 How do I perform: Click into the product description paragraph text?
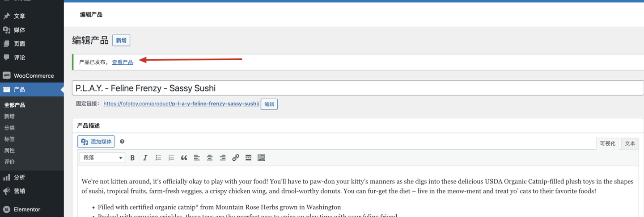(357, 186)
